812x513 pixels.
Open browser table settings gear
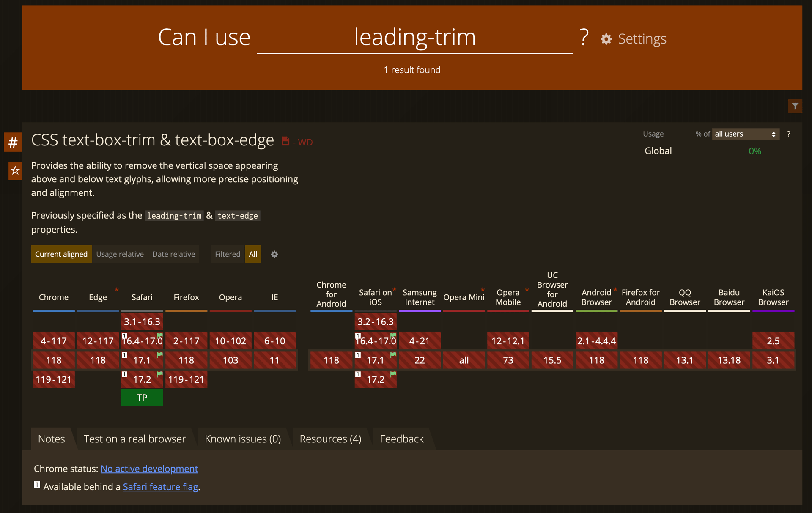274,254
